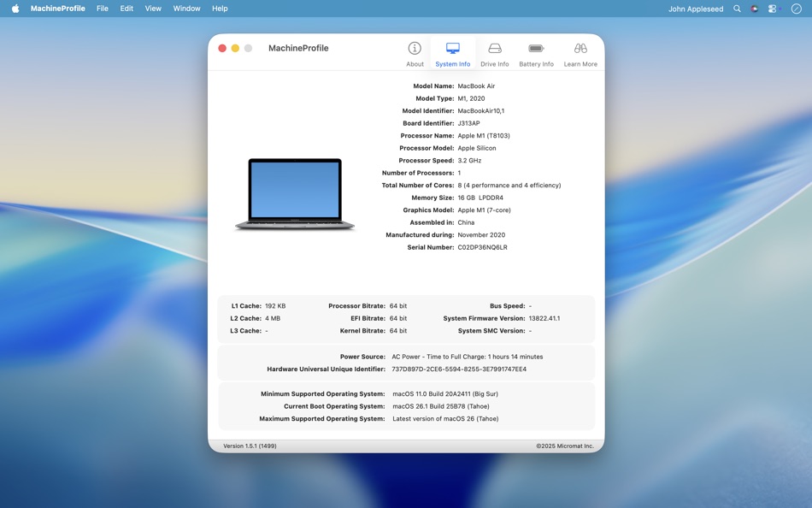Open Drive Info in the toolbar
The image size is (812, 508).
pyautogui.click(x=494, y=51)
